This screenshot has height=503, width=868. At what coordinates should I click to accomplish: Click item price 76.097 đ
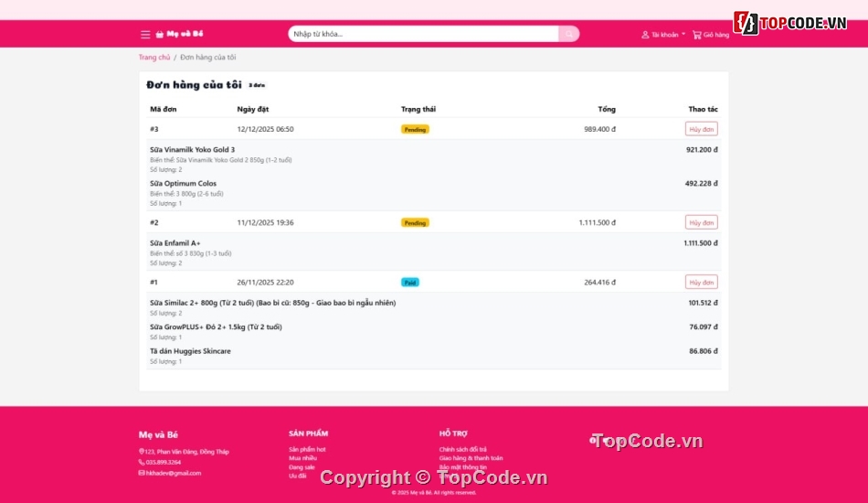(704, 326)
